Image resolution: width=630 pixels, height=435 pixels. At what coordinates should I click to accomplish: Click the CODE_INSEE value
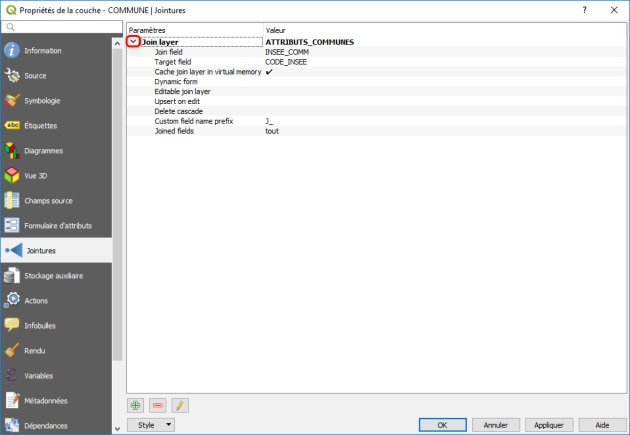286,62
